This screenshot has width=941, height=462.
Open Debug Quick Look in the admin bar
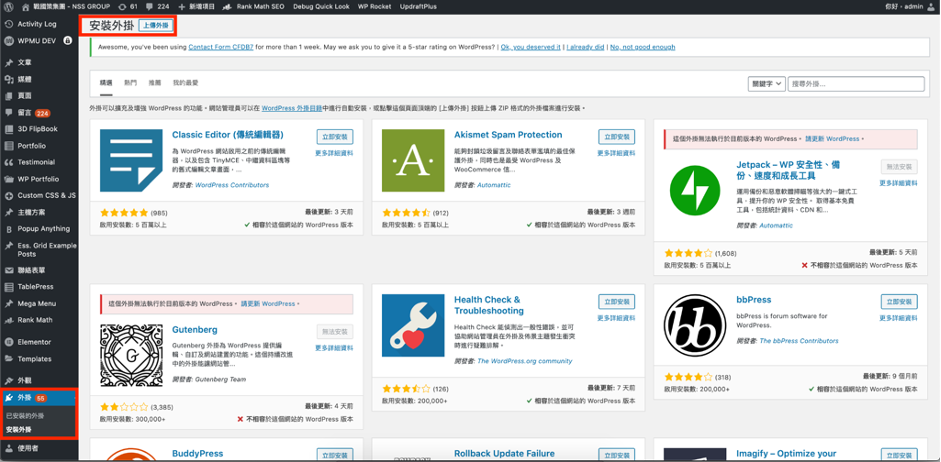click(x=321, y=7)
